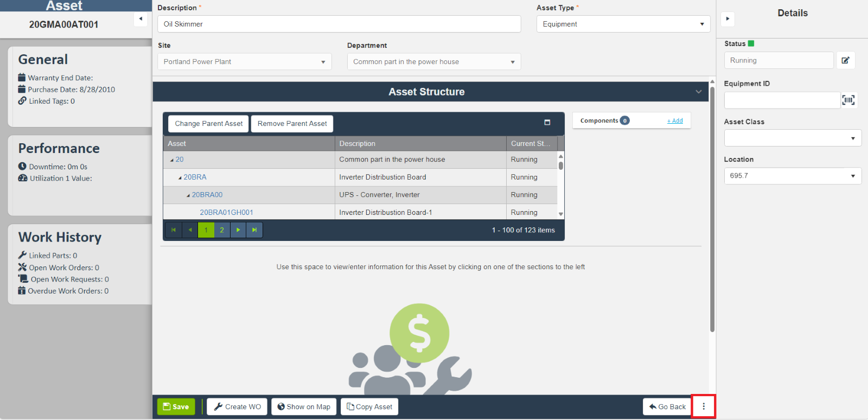The width and height of the screenshot is (868, 420).
Task: Open the Performance section
Action: [59, 149]
